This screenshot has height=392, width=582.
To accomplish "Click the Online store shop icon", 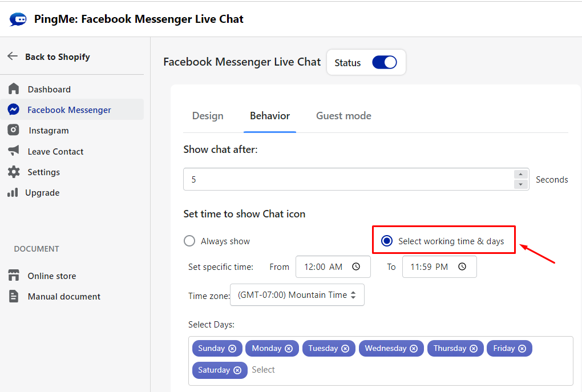I will click(14, 276).
